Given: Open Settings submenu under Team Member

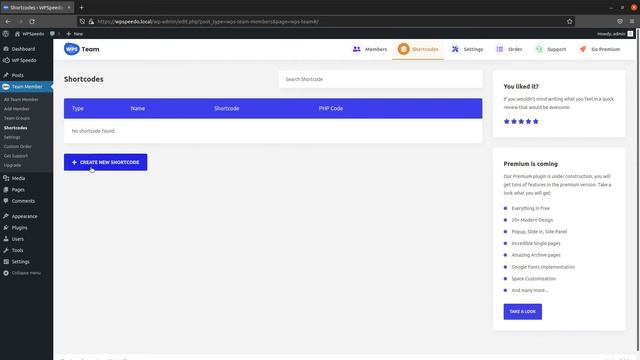Looking at the screenshot, I should coord(12,137).
